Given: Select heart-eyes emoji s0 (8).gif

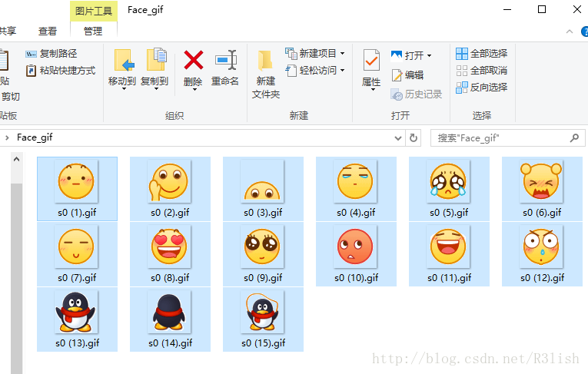Looking at the screenshot, I should click(x=170, y=254).
